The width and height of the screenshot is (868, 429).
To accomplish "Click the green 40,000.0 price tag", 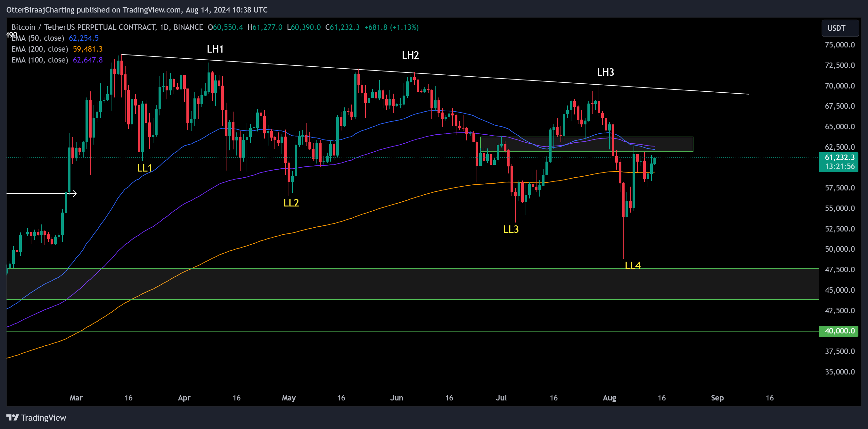I will click(839, 331).
